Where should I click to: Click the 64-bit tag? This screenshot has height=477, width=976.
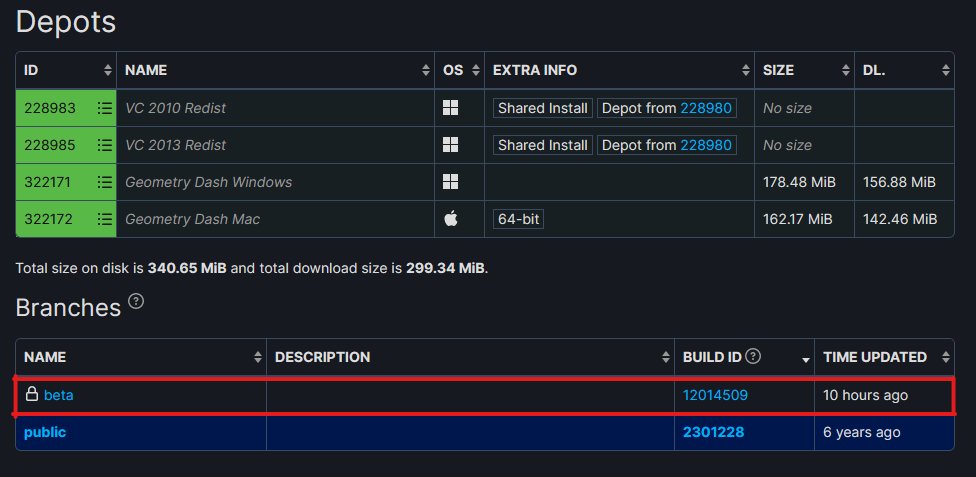pyautogui.click(x=518, y=219)
